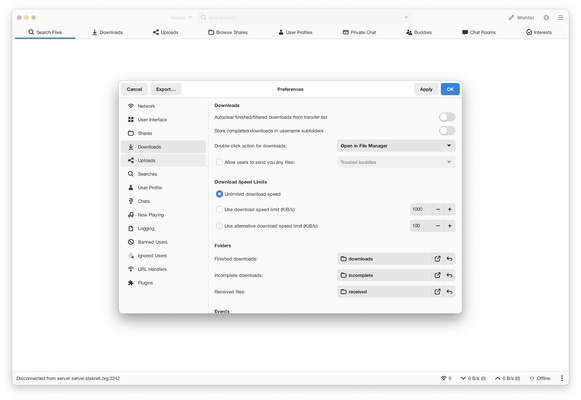Check Allow users to send you files
This screenshot has height=400, width=581.
click(x=219, y=162)
